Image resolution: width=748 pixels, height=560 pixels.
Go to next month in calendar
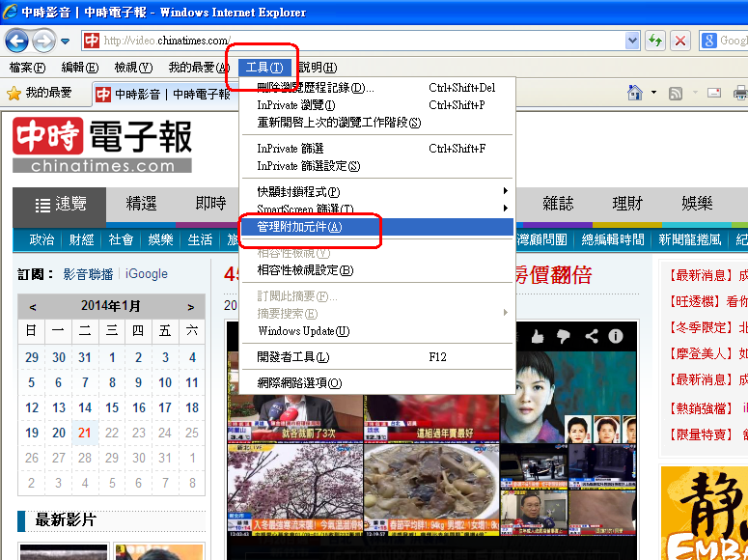[191, 307]
